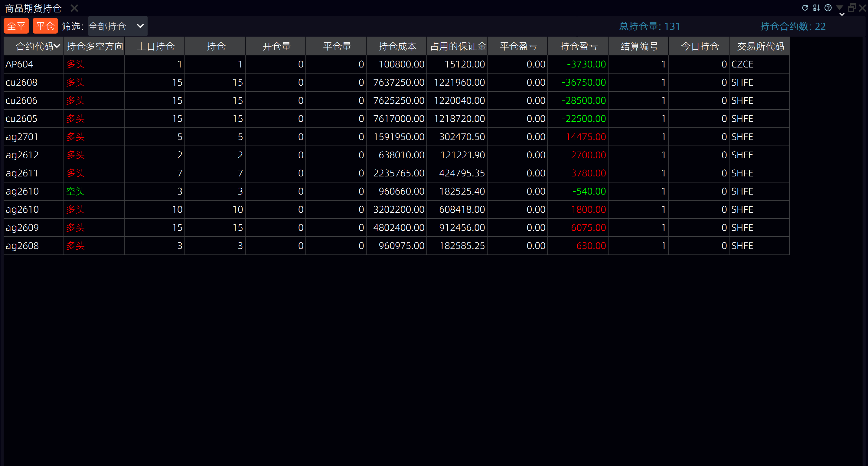Close the 商品期货持仓 tab

tap(74, 8)
